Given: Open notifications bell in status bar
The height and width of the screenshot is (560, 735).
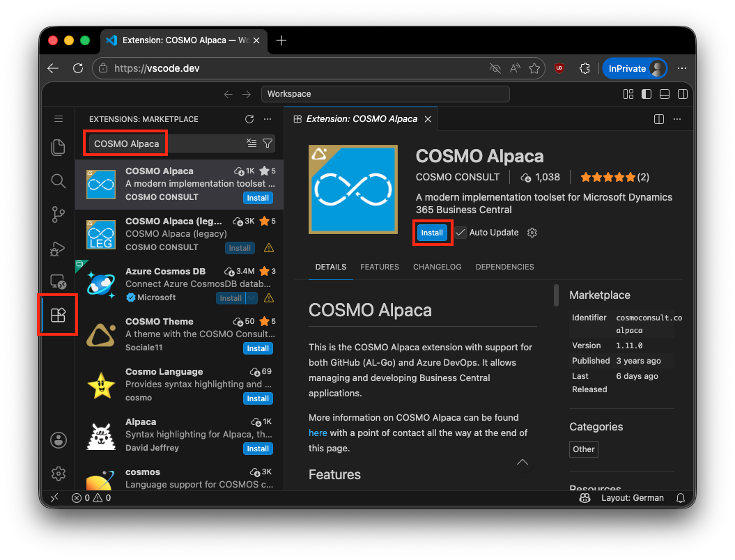Looking at the screenshot, I should 681,498.
